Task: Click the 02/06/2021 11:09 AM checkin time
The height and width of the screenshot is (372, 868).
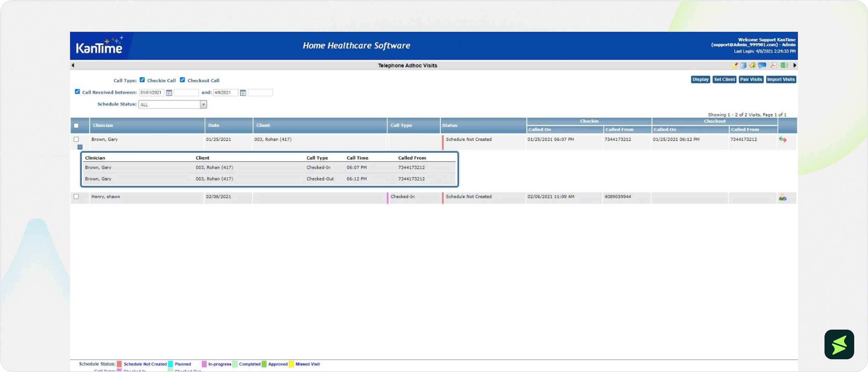Action: [551, 197]
